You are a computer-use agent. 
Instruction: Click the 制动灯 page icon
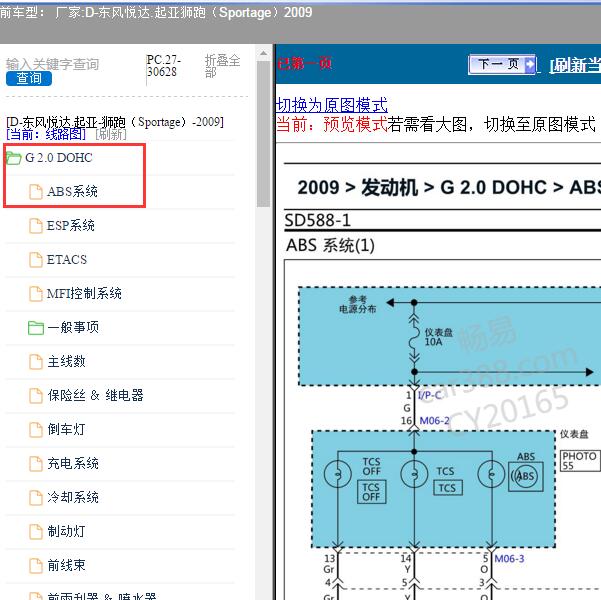click(36, 532)
